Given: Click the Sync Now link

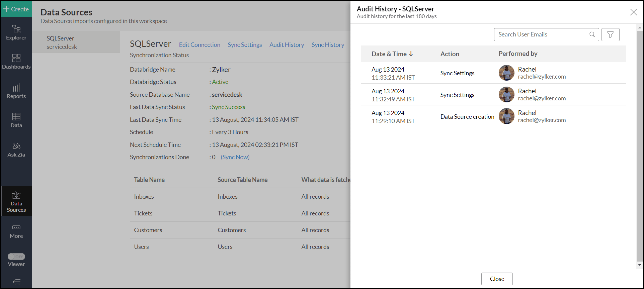Looking at the screenshot, I should [235, 157].
